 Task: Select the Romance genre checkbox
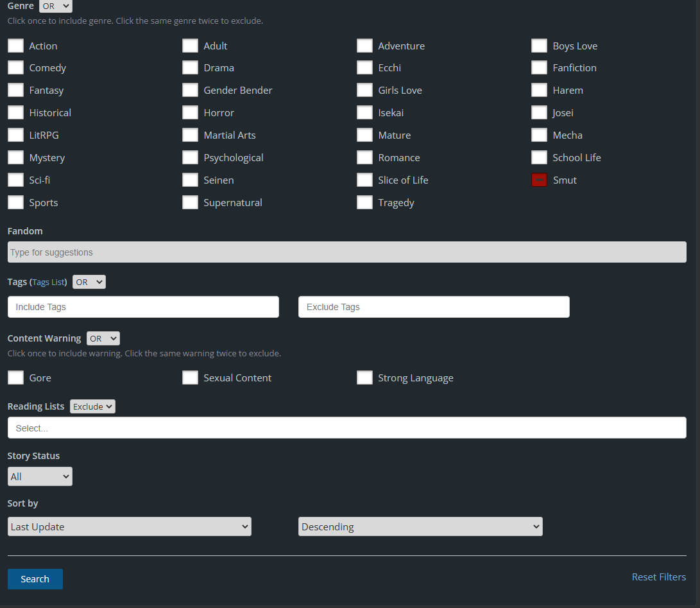tap(364, 158)
